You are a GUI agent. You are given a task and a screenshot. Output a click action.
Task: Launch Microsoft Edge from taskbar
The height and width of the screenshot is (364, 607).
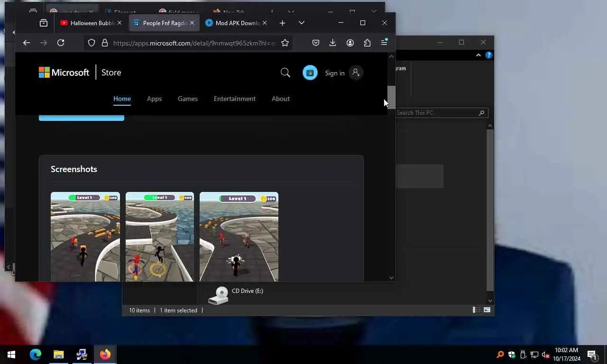[36, 355]
